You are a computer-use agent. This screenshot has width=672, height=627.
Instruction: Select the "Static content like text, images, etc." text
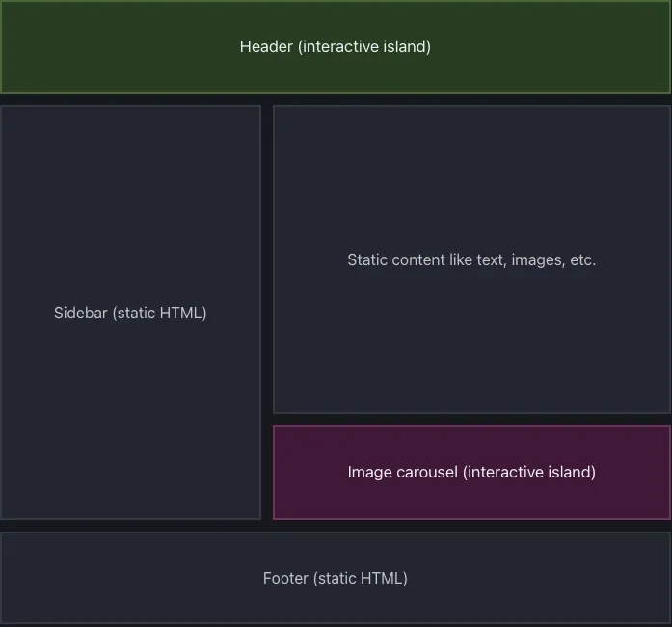[471, 259]
